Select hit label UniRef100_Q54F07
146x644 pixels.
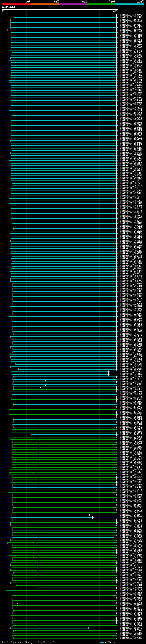(x=131, y=399)
